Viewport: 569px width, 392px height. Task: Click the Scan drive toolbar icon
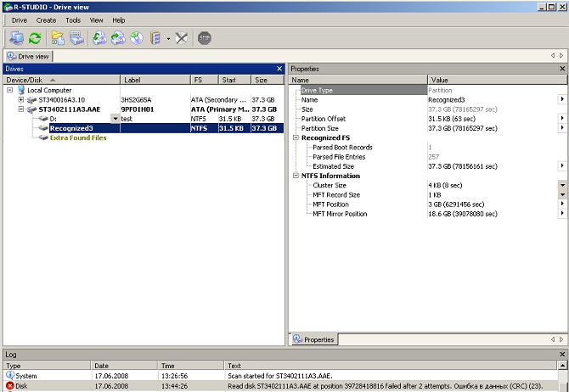pos(76,38)
